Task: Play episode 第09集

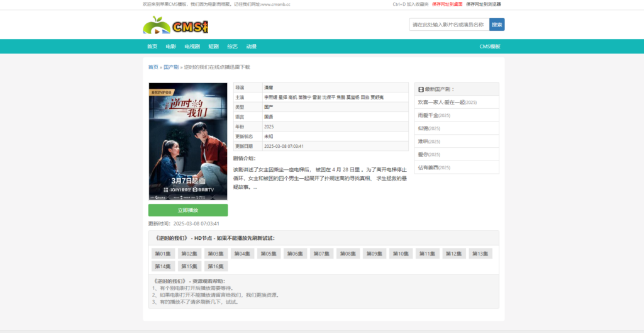Action: pos(375,254)
